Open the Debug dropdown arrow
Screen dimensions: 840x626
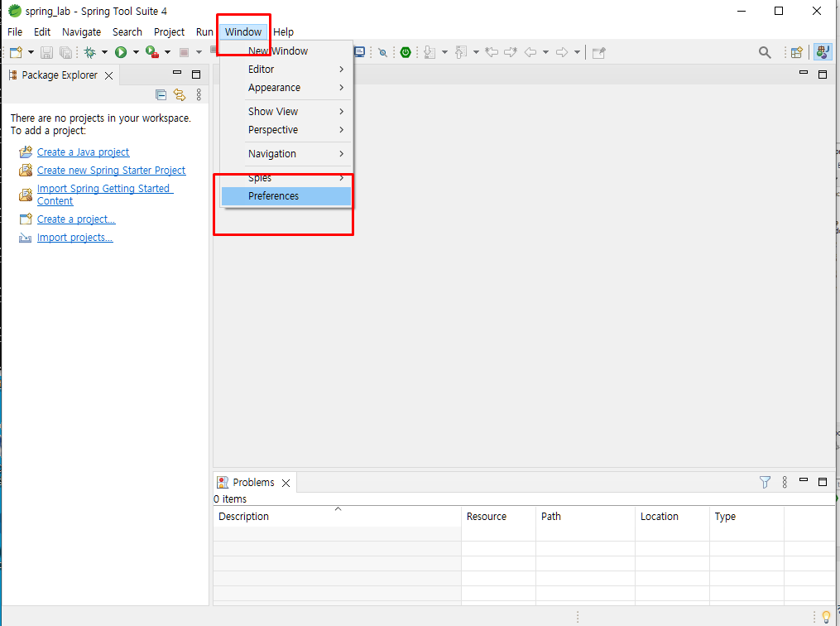[104, 52]
